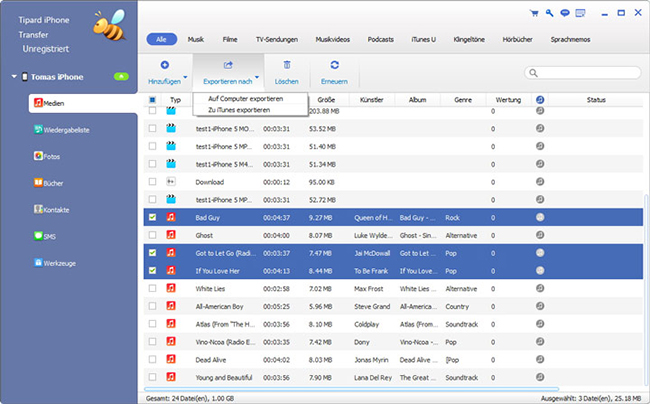
Task: Uncheck the Bad Guy song checkbox
Action: pyautogui.click(x=152, y=217)
